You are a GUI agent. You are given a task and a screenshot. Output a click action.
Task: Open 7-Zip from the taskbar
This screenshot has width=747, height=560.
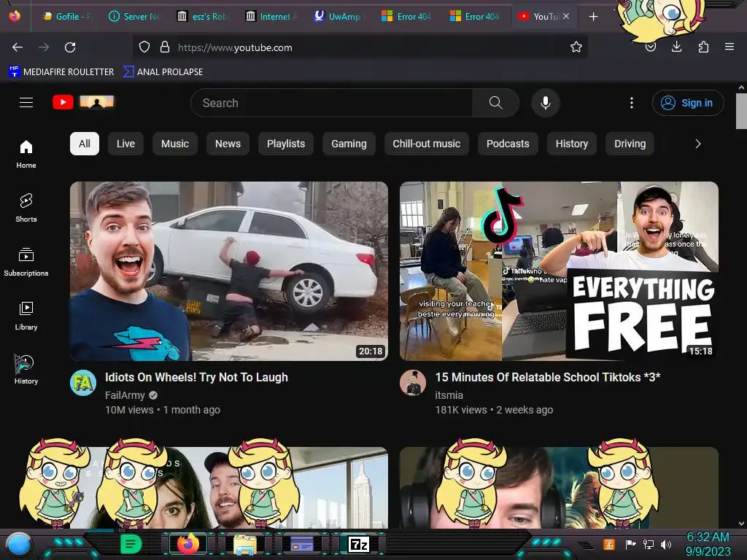pos(359,544)
